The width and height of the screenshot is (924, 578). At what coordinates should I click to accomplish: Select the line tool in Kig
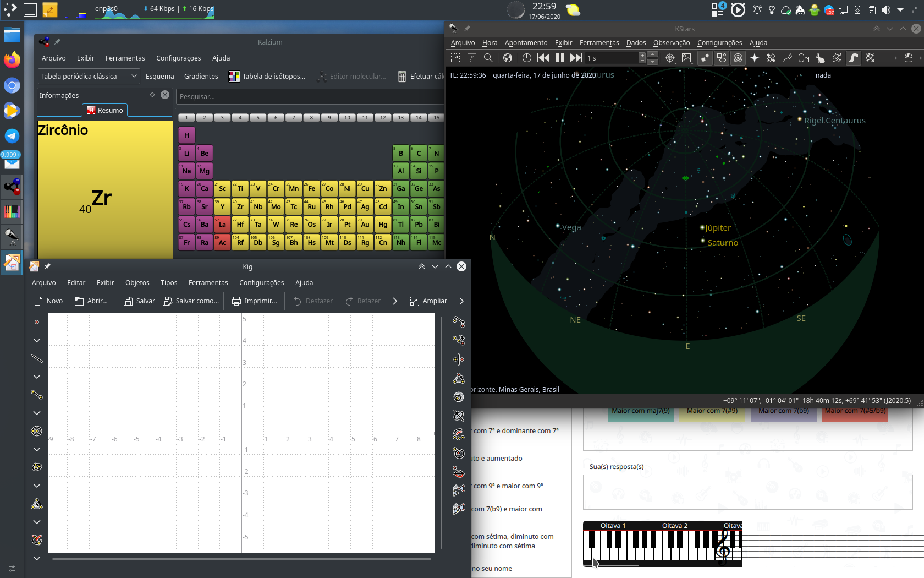tap(37, 358)
